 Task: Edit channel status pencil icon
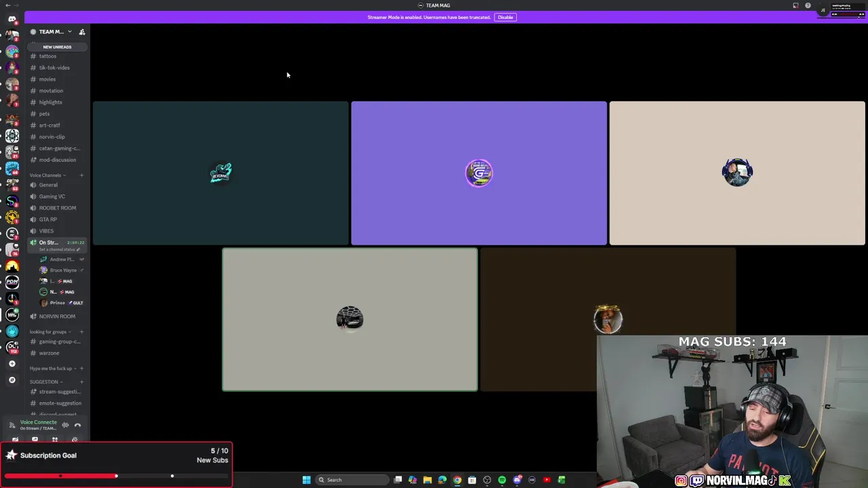tap(78, 249)
